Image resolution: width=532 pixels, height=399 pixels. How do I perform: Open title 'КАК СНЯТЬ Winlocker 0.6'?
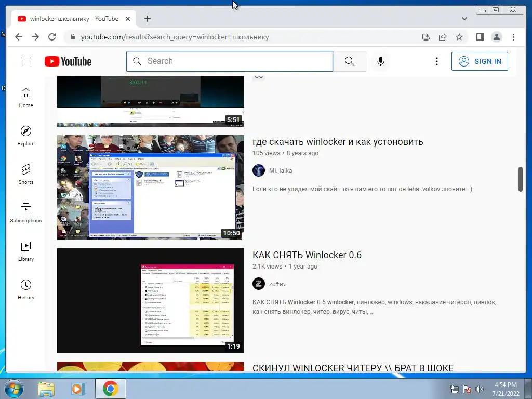coord(307,255)
